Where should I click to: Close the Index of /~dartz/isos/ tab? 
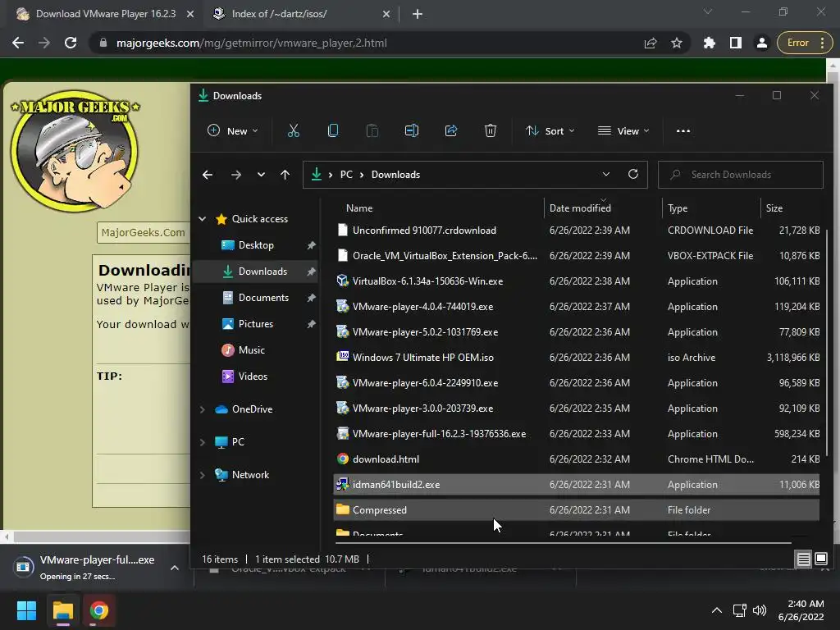pos(386,14)
